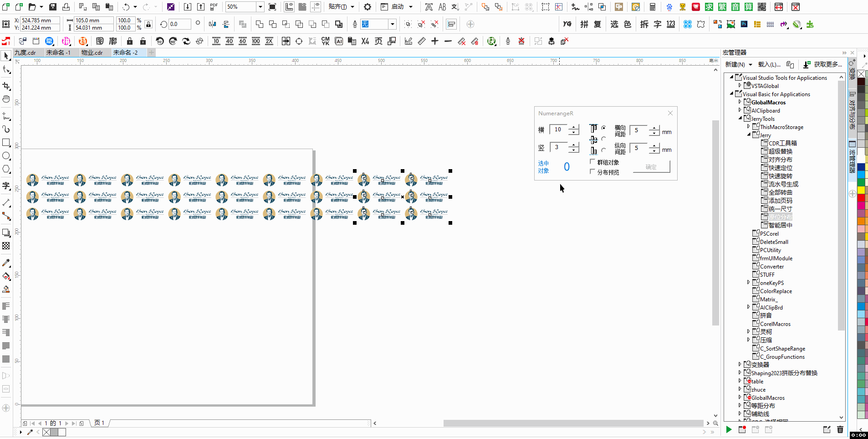Close the NumerangeR dialog

click(x=670, y=113)
